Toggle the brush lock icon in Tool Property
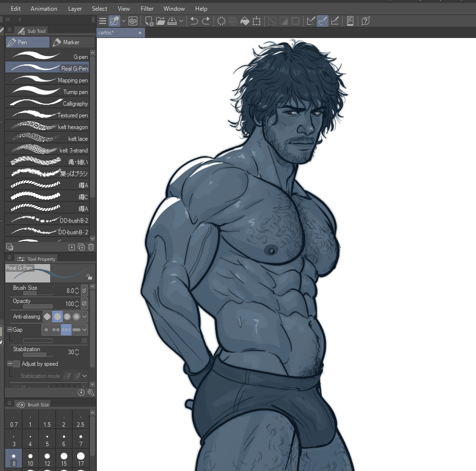The width and height of the screenshot is (476, 471). pos(89,277)
